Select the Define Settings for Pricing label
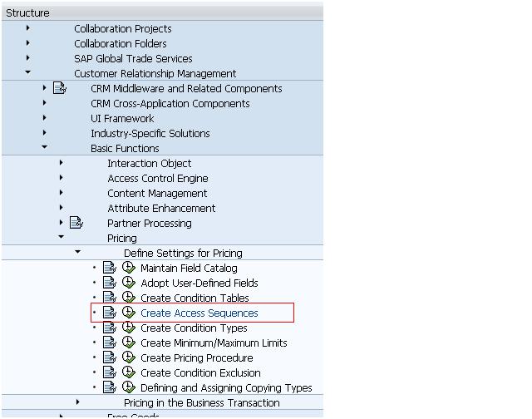532x419 pixels. (x=183, y=254)
